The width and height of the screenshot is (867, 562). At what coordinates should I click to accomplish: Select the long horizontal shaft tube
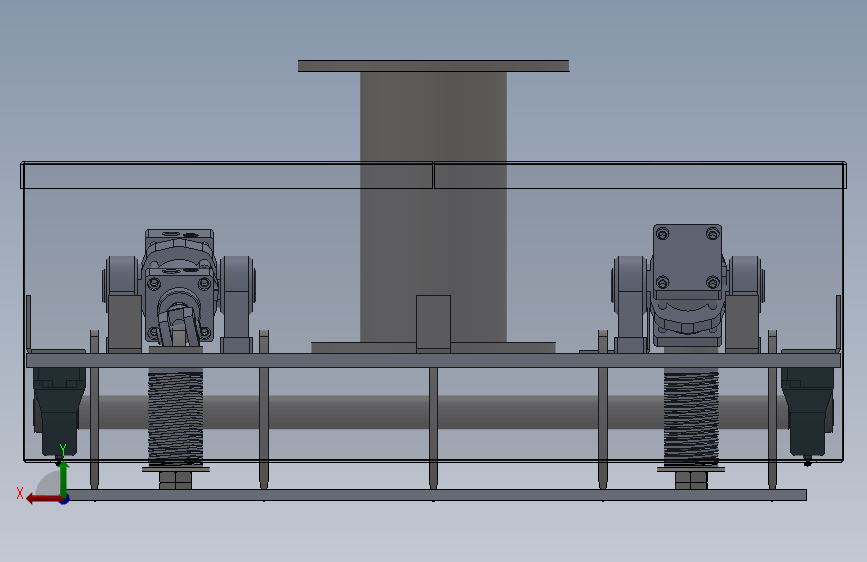pyautogui.click(x=434, y=412)
